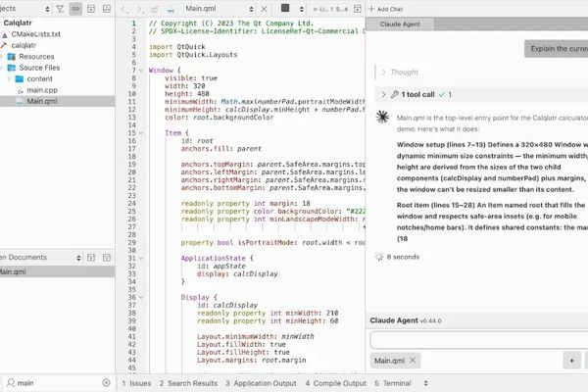Fold the Display block at line 36
The image size is (588, 392).
click(x=141, y=298)
